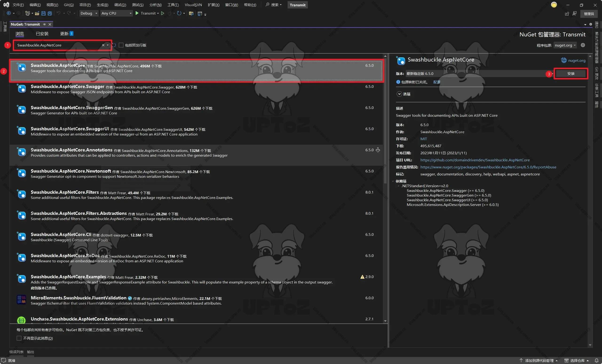
Task: Click the new project toolbar icon
Action: coord(28,13)
